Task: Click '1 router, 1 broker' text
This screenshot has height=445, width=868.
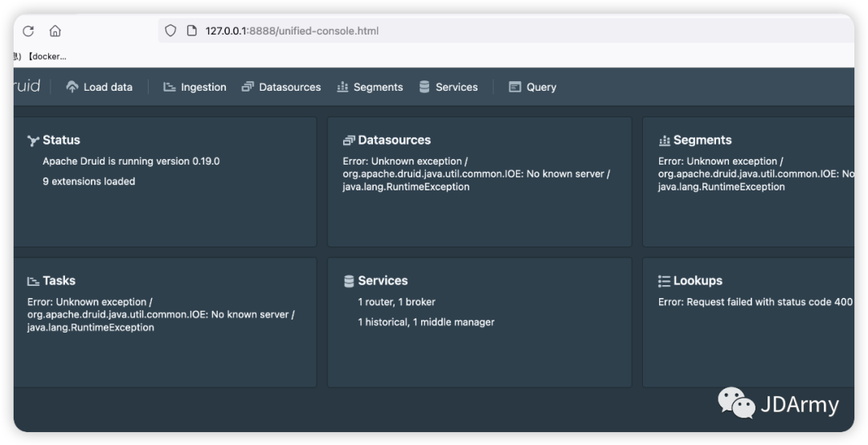Action: (397, 302)
